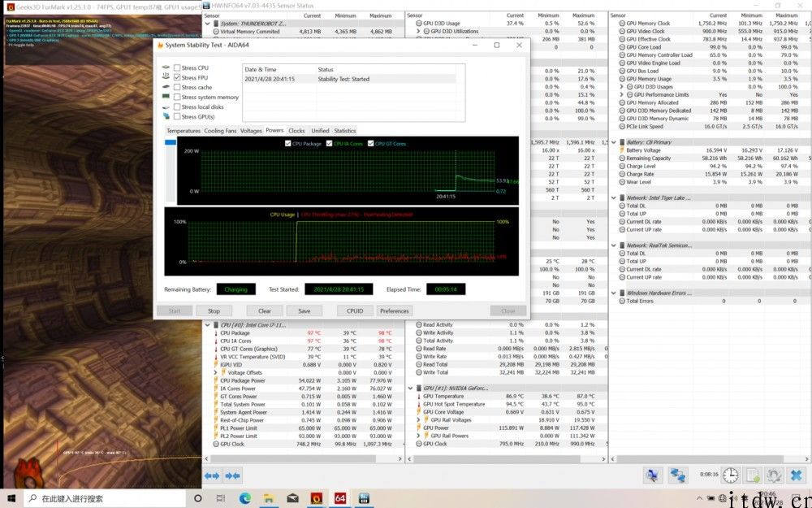
Task: Open the Windows Start menu
Action: [x=11, y=498]
